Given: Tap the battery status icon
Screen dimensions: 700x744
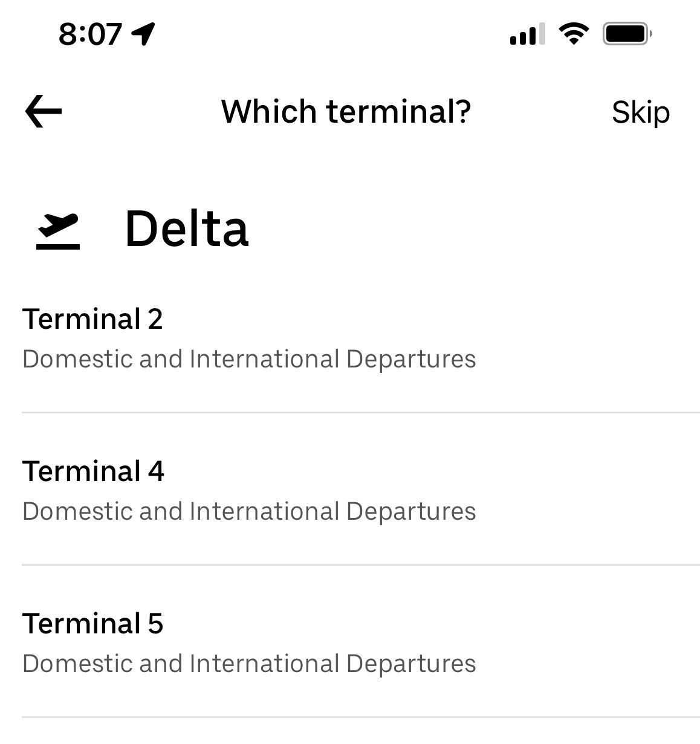Looking at the screenshot, I should click(627, 33).
